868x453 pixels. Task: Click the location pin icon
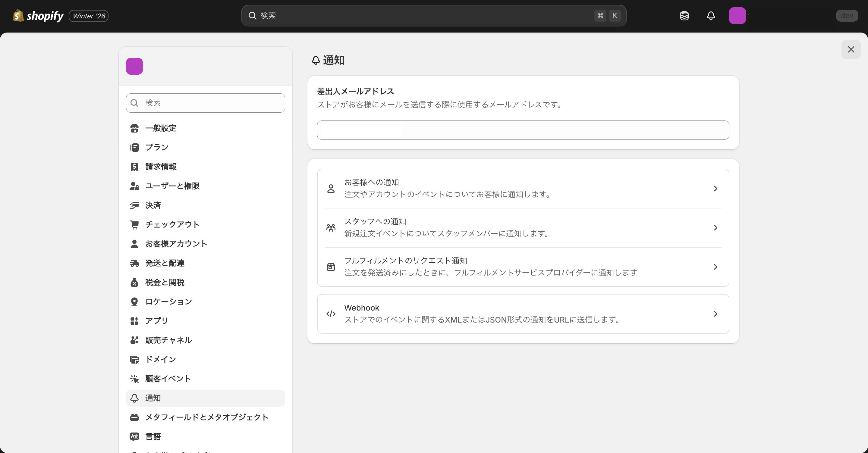click(x=134, y=301)
